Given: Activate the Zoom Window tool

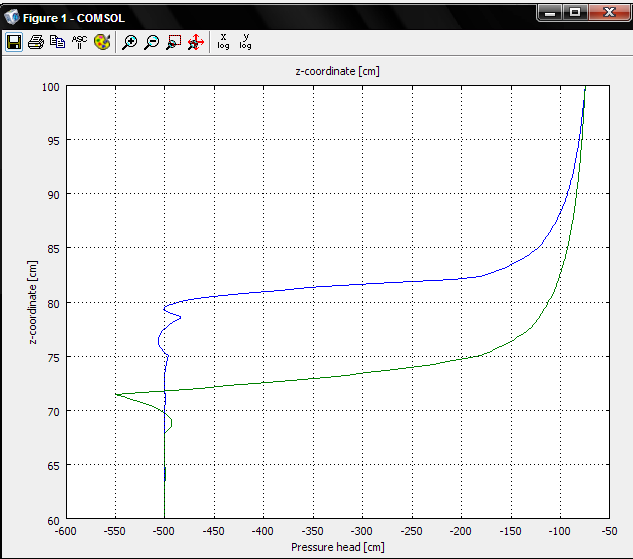Looking at the screenshot, I should pos(173,42).
